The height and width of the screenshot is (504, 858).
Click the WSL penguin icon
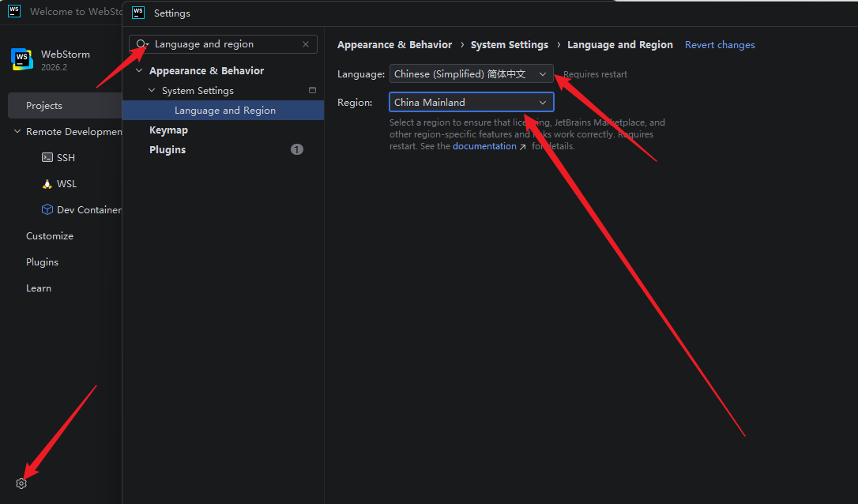(x=47, y=184)
